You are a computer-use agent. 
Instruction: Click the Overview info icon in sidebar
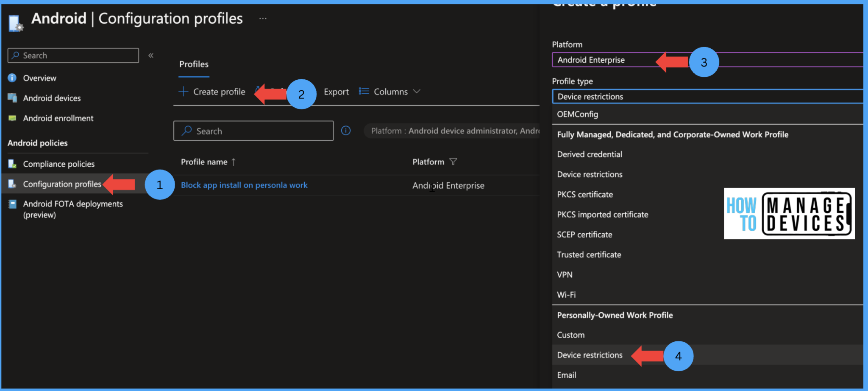tap(12, 78)
